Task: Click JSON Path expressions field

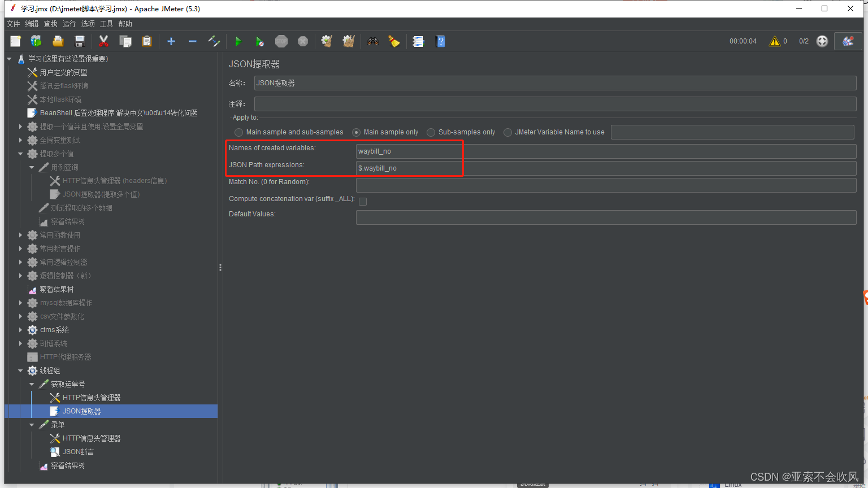Action: [x=606, y=168]
